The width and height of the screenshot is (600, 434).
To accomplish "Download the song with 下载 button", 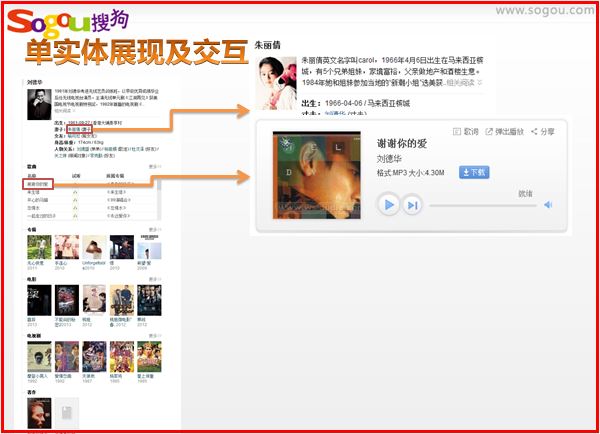I will point(474,173).
